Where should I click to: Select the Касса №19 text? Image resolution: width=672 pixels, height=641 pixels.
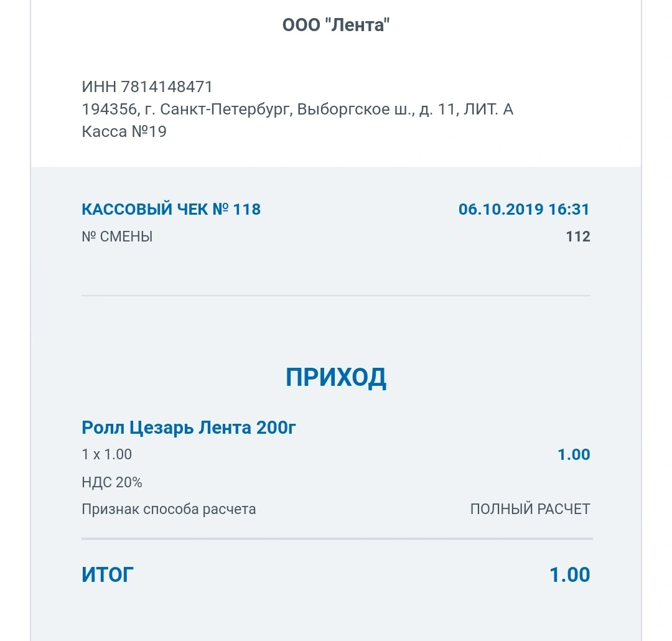click(x=124, y=131)
